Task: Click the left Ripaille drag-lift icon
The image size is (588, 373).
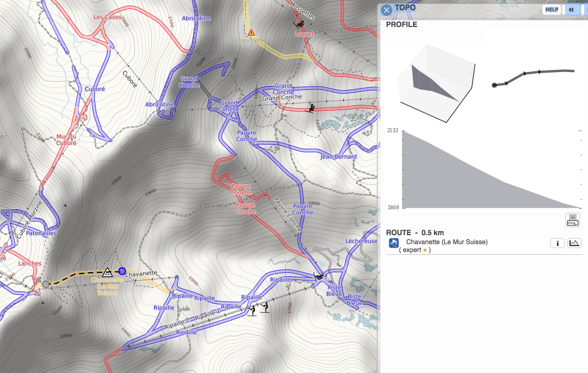Action: (253, 309)
